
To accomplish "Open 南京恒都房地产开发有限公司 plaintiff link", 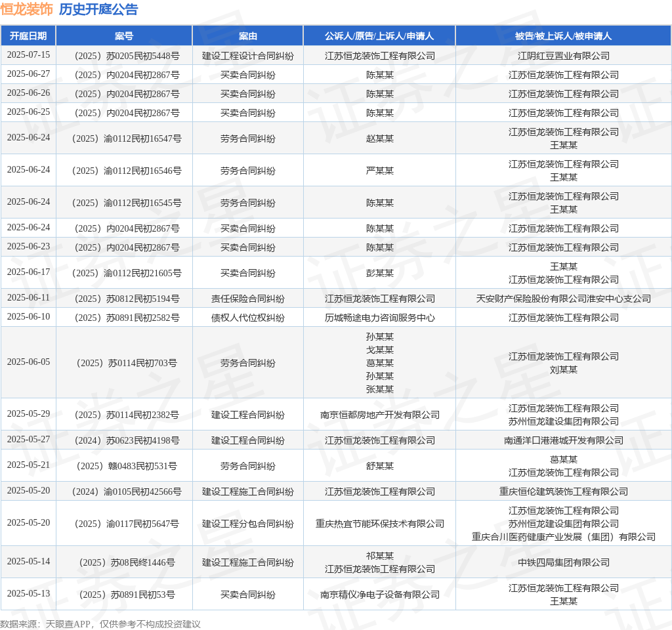I will pos(379,415).
